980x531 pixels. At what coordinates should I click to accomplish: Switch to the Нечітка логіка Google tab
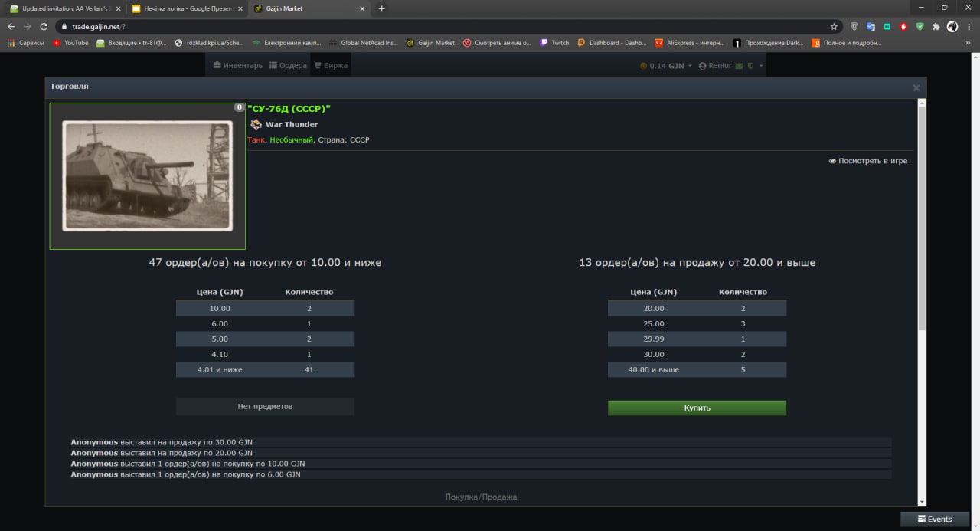[186, 8]
